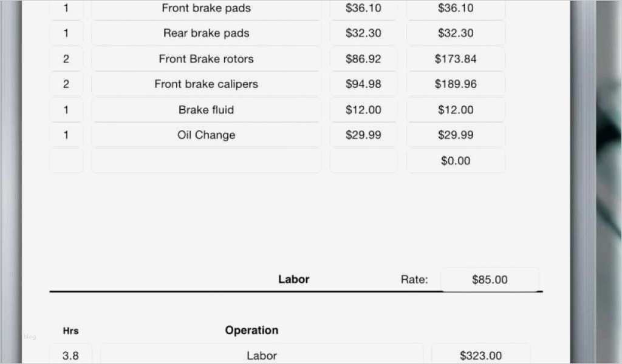Click the $323.00 labor total field
Viewport: 622px width, 364px height.
pos(480,356)
